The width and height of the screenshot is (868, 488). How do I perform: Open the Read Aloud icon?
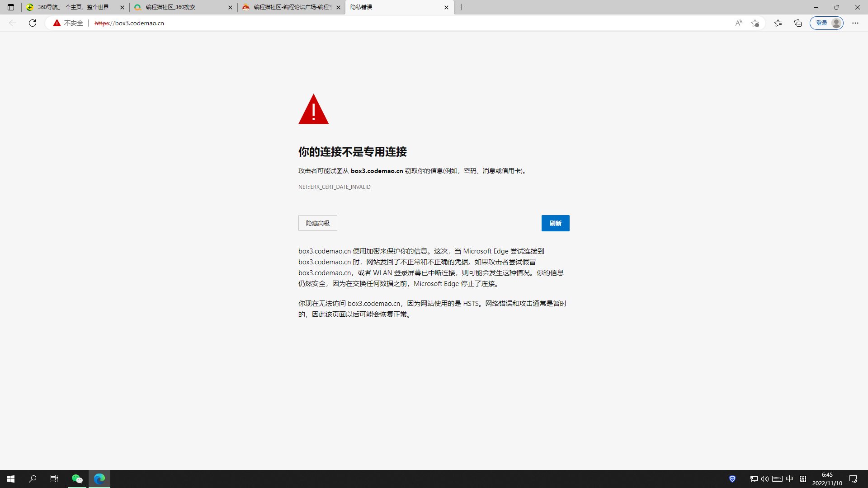[739, 23]
